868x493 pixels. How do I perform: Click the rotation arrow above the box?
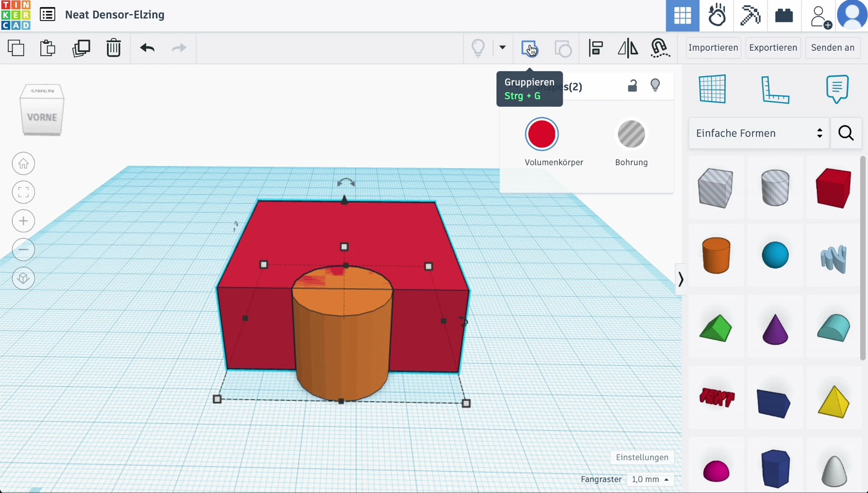[x=346, y=182]
